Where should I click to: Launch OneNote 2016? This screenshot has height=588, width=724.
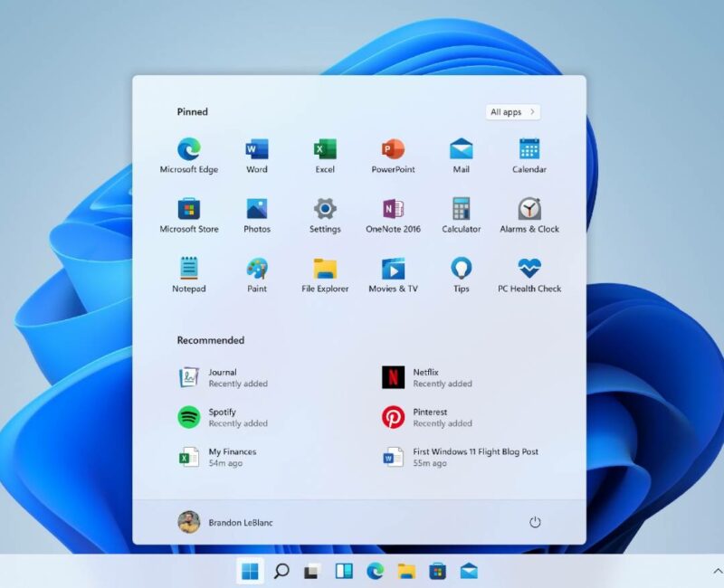click(393, 215)
